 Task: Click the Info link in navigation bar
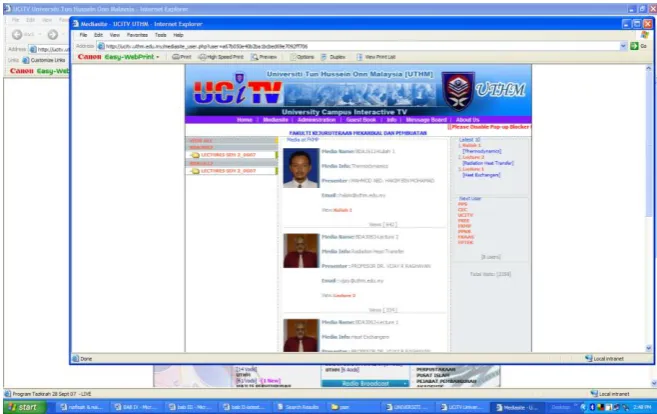(x=392, y=120)
